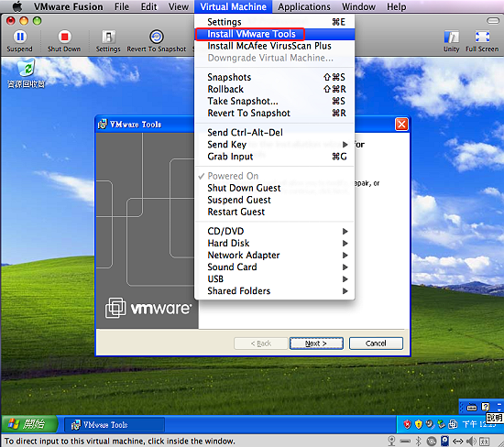Click the hard disk icon in the status bar
Viewport: 504px width, 447px height.
tap(444, 441)
